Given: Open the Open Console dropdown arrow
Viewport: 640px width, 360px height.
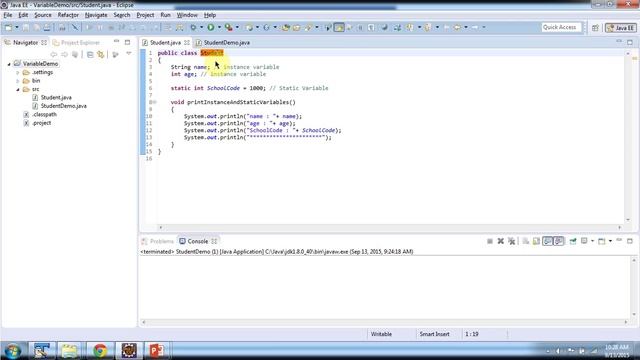Looking at the screenshot, I should pos(610,241).
